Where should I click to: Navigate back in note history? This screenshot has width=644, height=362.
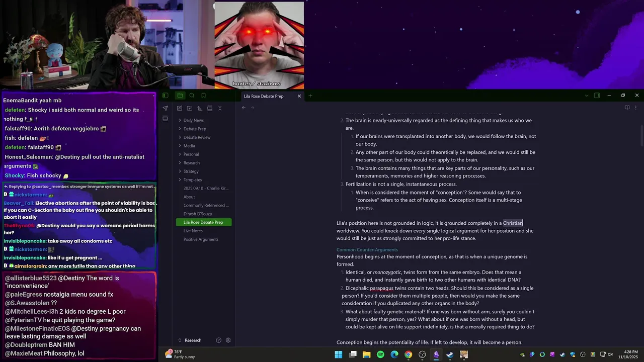[x=244, y=108]
